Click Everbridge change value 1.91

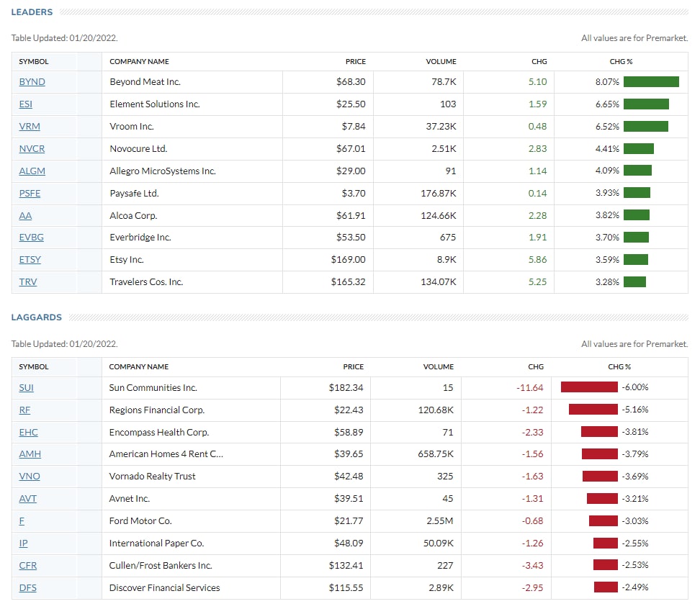point(537,238)
